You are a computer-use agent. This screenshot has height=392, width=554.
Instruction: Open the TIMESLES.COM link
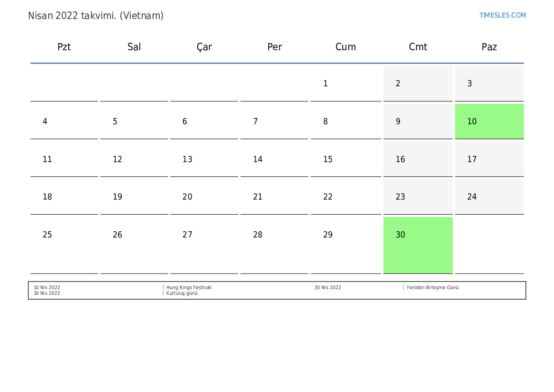[x=502, y=15]
